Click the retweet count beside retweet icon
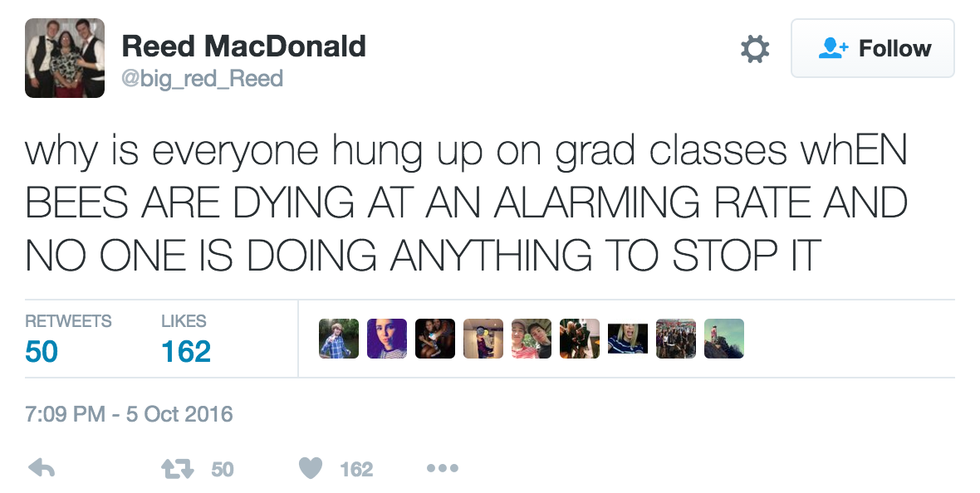The image size is (980, 493). pyautogui.click(x=222, y=469)
